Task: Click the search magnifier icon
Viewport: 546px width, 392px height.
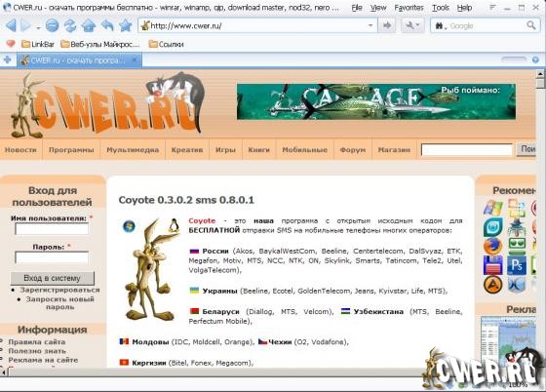Action: point(531,25)
